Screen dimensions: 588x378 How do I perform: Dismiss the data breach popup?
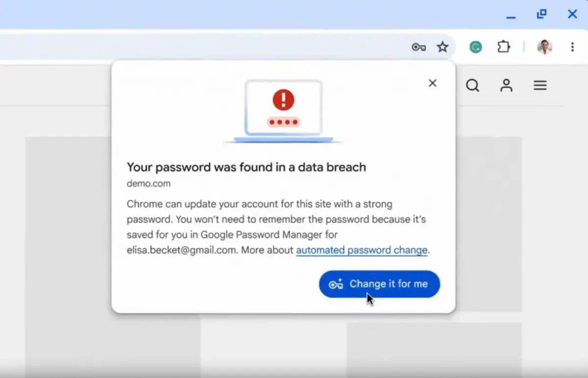432,83
